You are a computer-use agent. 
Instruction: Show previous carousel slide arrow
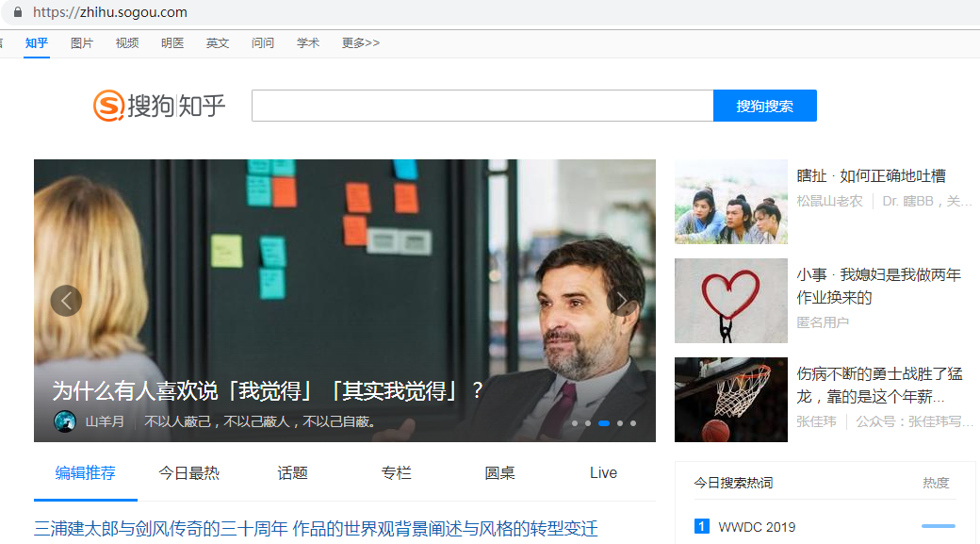[66, 301]
